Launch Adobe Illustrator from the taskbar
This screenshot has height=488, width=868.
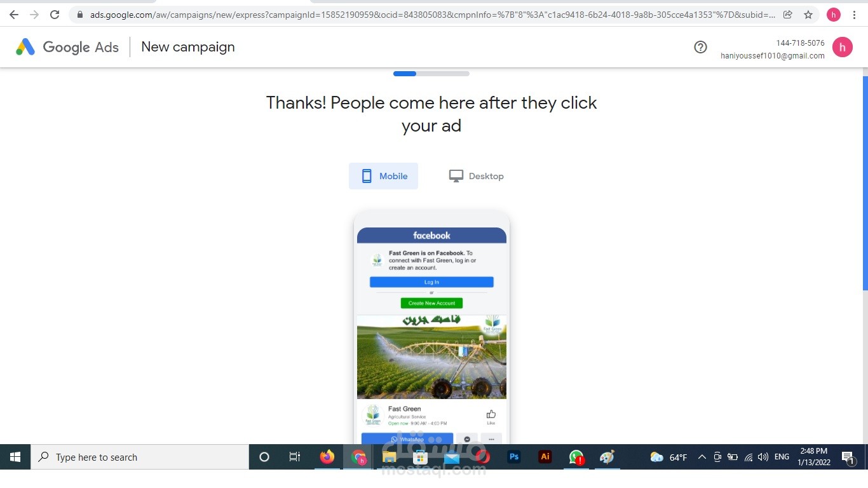point(545,456)
